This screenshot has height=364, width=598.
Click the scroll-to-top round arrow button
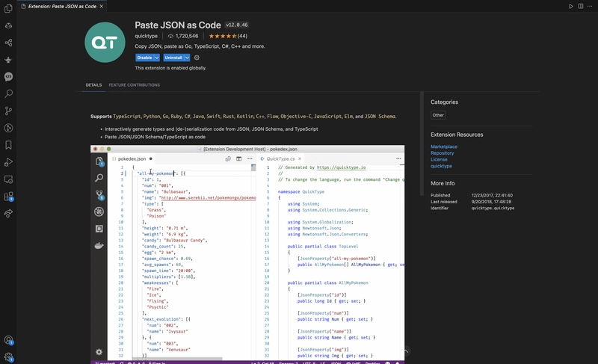(x=406, y=351)
